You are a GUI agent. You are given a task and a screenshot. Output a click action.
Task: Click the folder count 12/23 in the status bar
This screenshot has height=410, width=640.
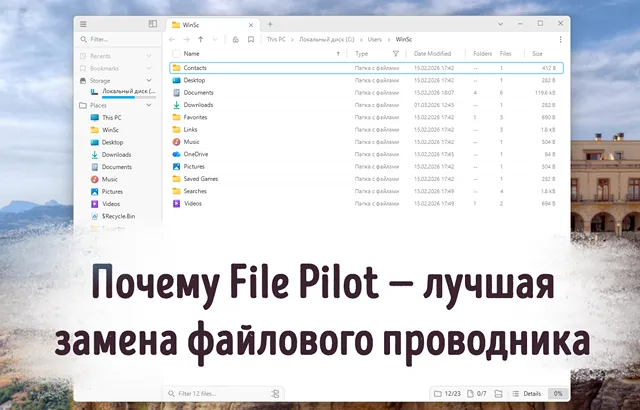tap(448, 394)
